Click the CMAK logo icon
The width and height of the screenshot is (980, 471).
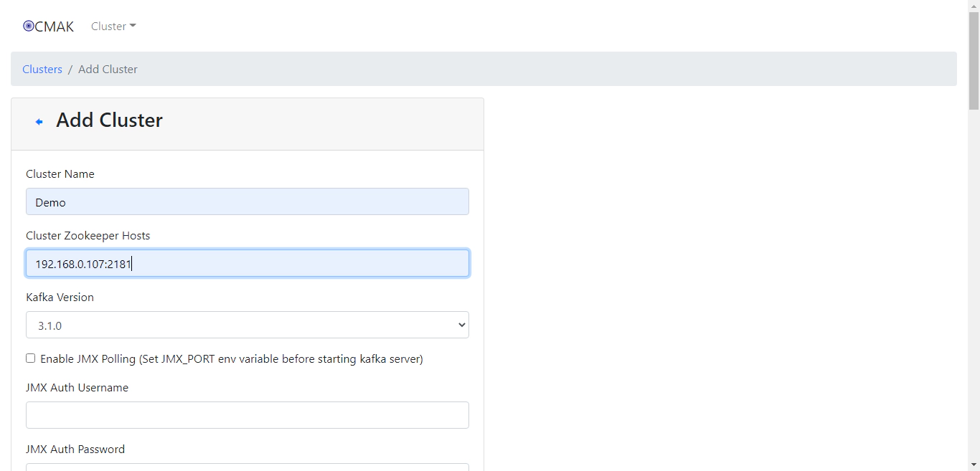pos(29,27)
